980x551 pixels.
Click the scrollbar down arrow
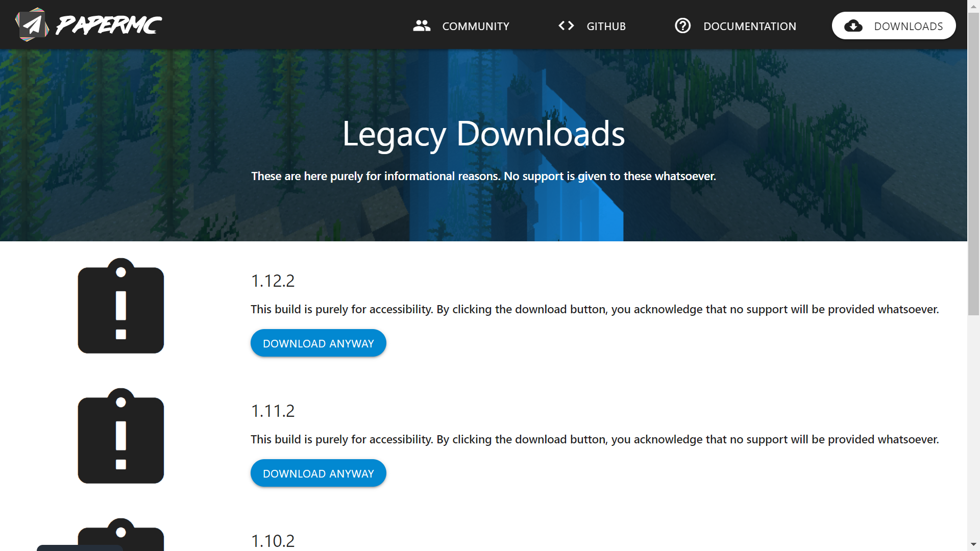click(x=973, y=544)
